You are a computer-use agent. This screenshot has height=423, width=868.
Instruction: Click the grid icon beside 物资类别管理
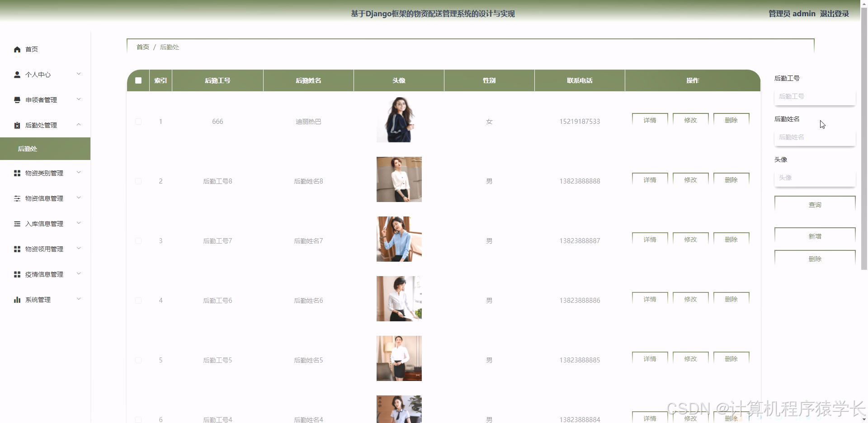coord(17,173)
